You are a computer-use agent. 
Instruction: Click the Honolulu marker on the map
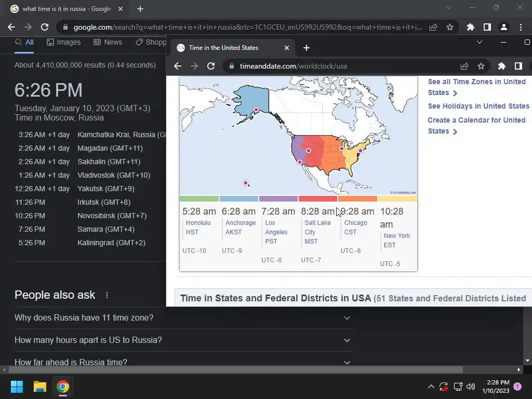tap(246, 183)
